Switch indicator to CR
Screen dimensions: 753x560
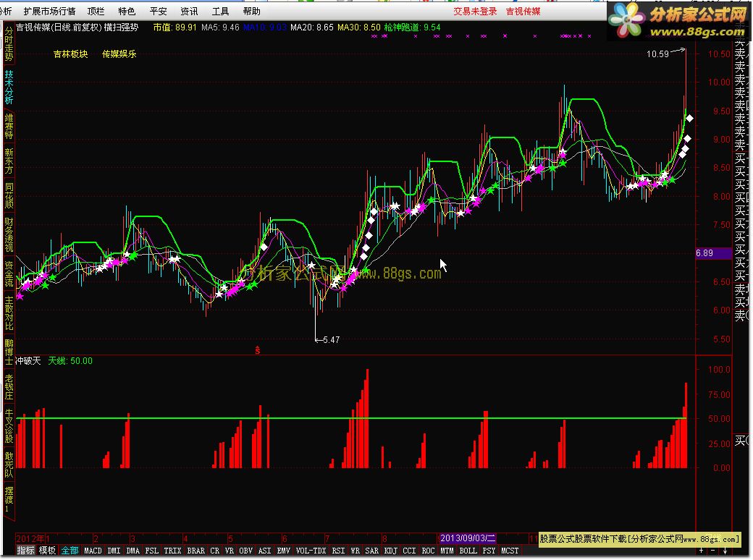214,551
